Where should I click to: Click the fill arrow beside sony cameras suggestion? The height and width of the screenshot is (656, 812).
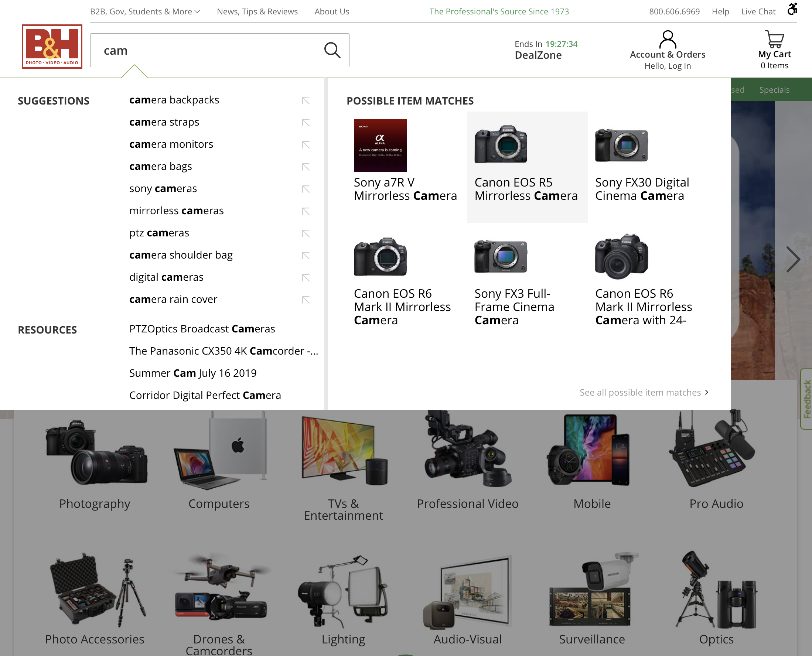[306, 189]
